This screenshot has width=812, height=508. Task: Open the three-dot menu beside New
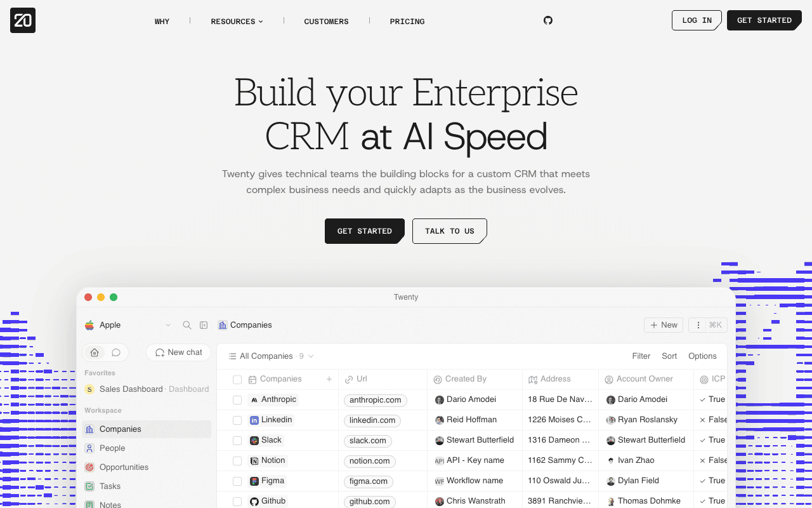(698, 325)
